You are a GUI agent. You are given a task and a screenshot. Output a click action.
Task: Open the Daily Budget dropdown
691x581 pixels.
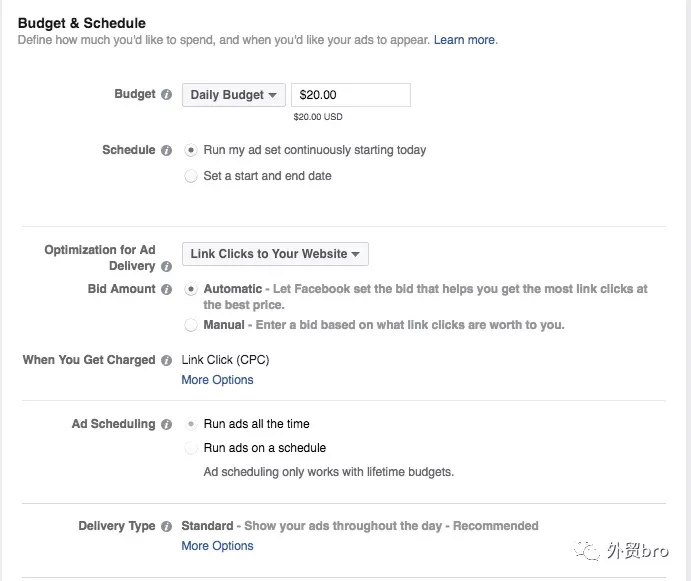234,95
